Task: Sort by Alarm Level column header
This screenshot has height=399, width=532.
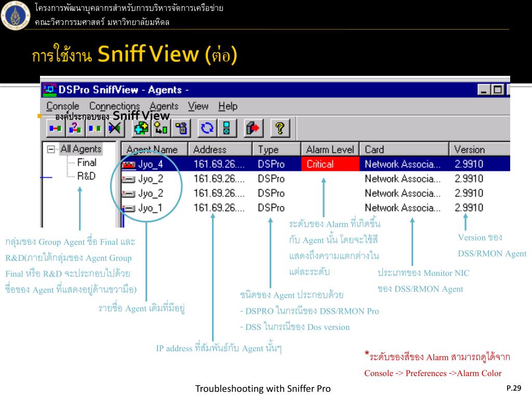Action: [x=330, y=149]
